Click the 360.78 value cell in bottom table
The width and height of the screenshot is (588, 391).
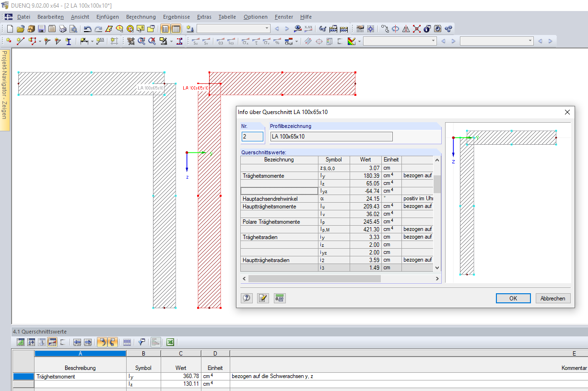[181, 377]
